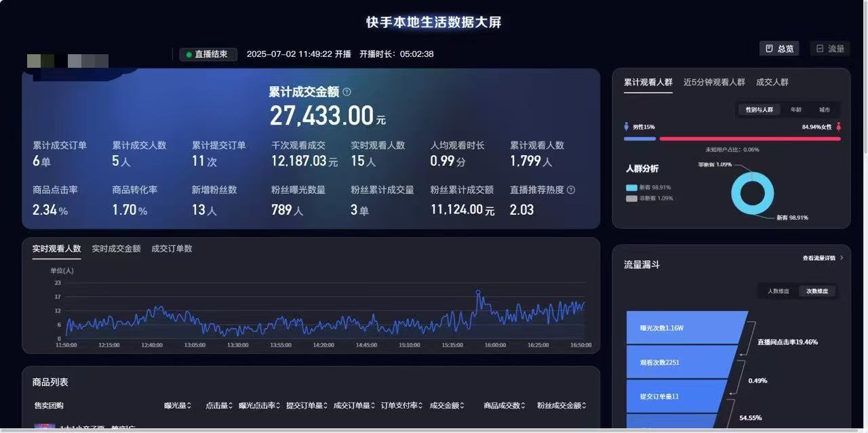Click the 0.49% funnel conversion label

point(757,381)
